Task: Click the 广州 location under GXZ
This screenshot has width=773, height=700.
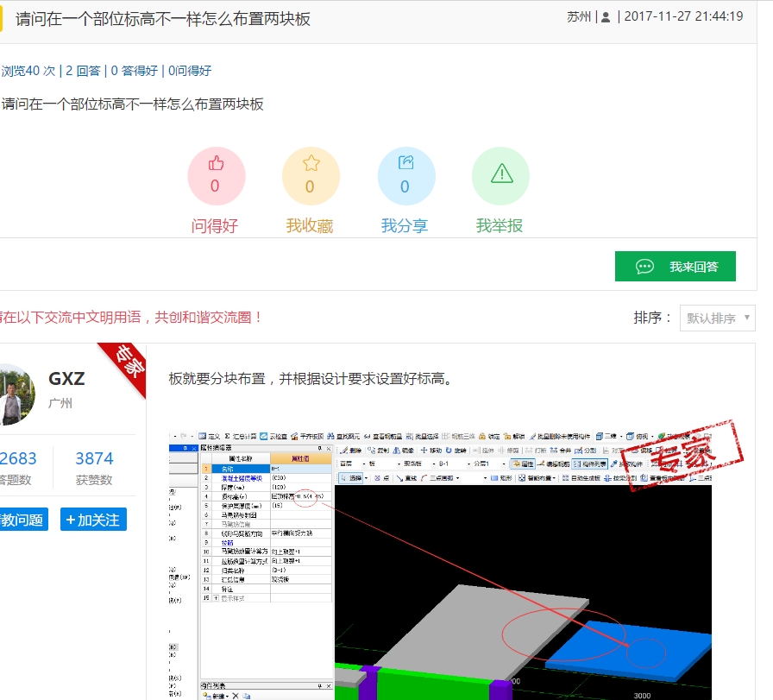Action: tap(60, 404)
